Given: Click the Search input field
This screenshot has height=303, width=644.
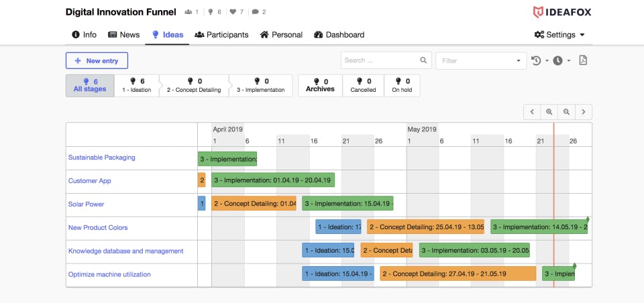Looking at the screenshot, I should click(379, 60).
